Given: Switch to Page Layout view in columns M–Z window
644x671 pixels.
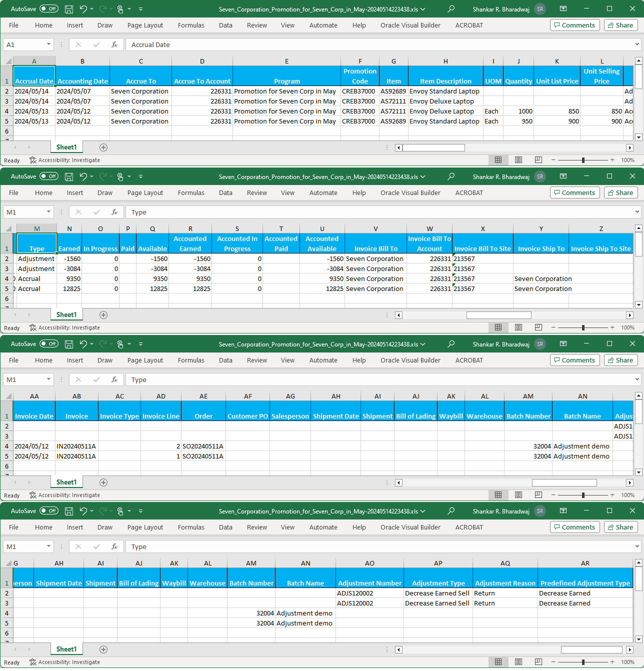Looking at the screenshot, I should coord(518,327).
